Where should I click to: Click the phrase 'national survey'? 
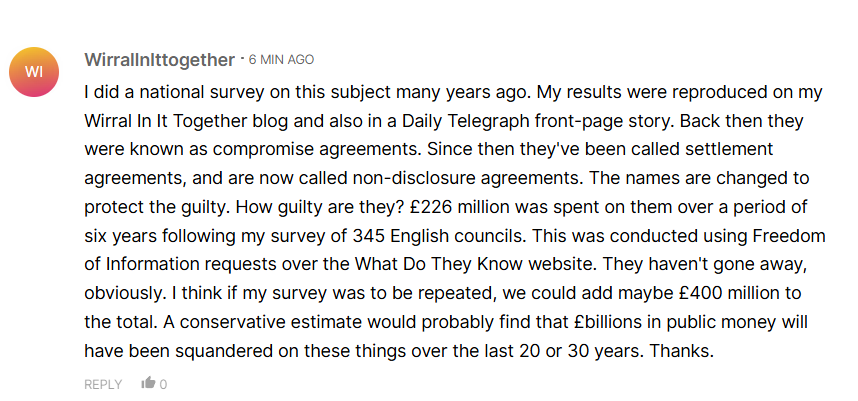click(168, 92)
